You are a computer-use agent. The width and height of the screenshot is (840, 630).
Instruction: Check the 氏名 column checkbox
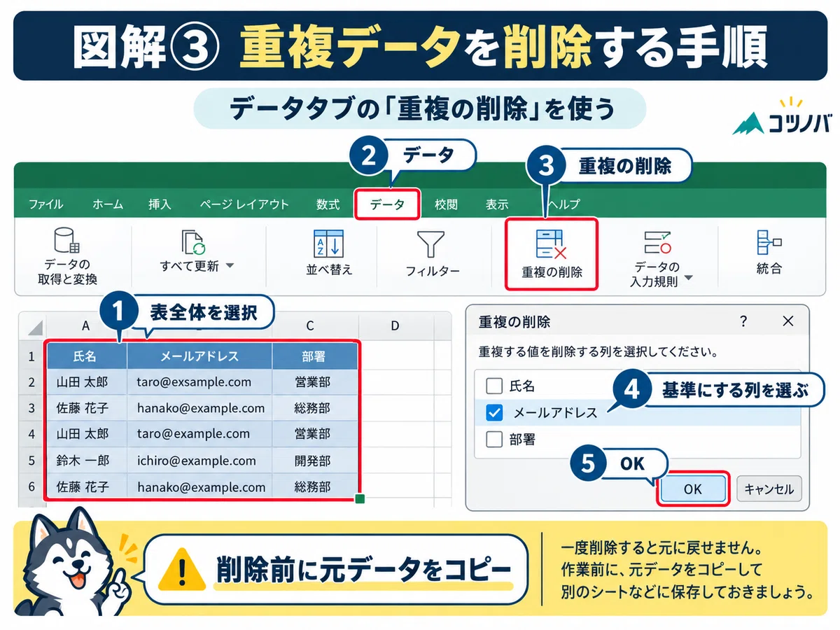coord(494,386)
